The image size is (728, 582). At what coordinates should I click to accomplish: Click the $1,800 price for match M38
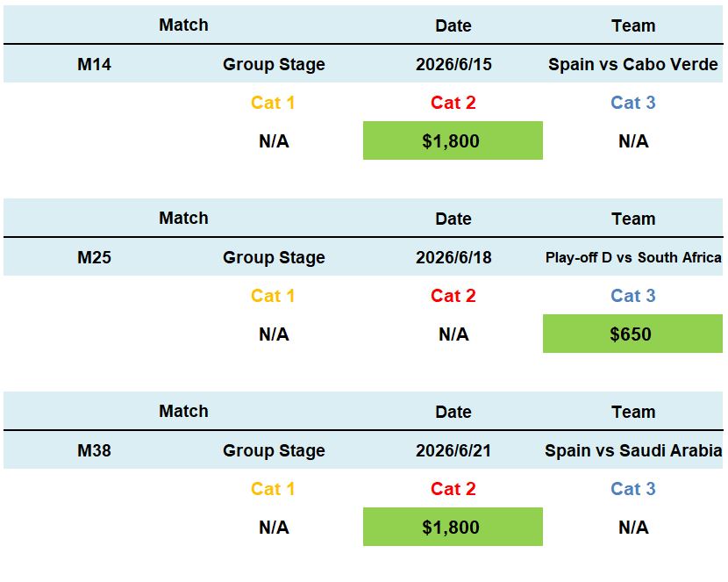pos(452,528)
